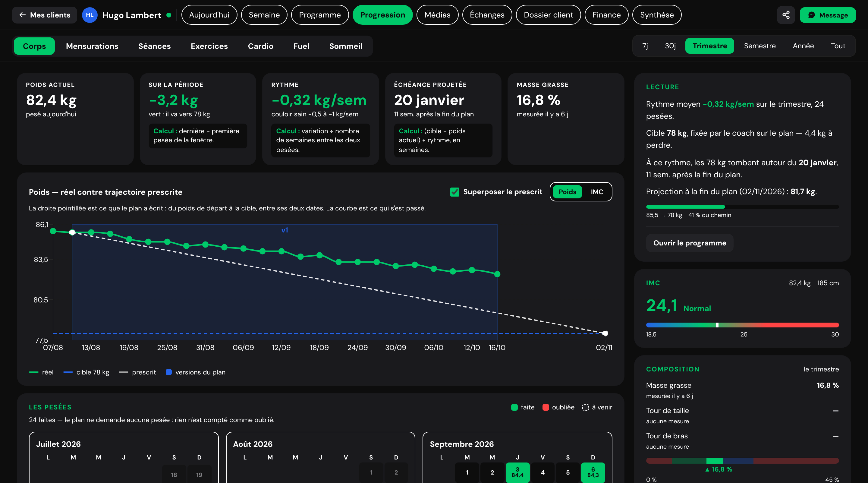
Task: Click the Rythme −0,32 kg/sem value
Action: click(319, 100)
